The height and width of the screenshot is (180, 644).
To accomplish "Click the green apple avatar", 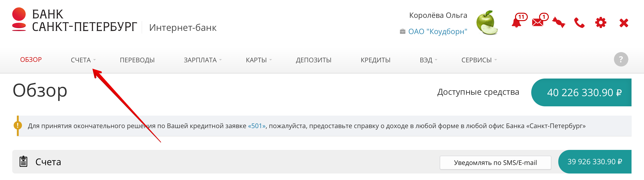I will (486, 22).
